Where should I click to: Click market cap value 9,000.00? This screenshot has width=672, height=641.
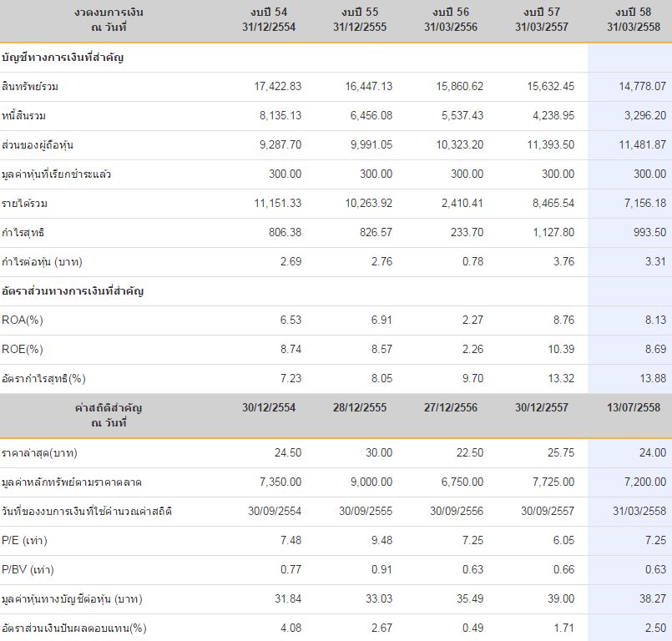pyautogui.click(x=371, y=482)
